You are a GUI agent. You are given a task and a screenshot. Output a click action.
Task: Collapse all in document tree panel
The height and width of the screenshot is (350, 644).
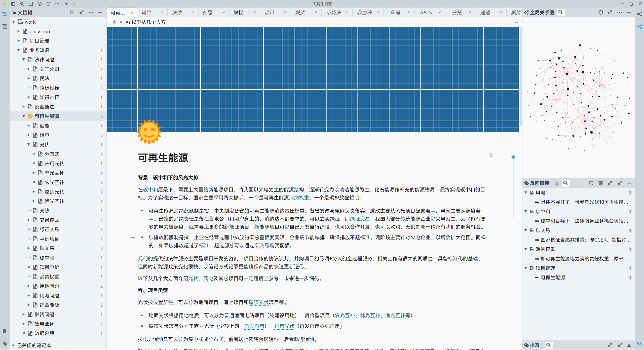pyautogui.click(x=81, y=12)
